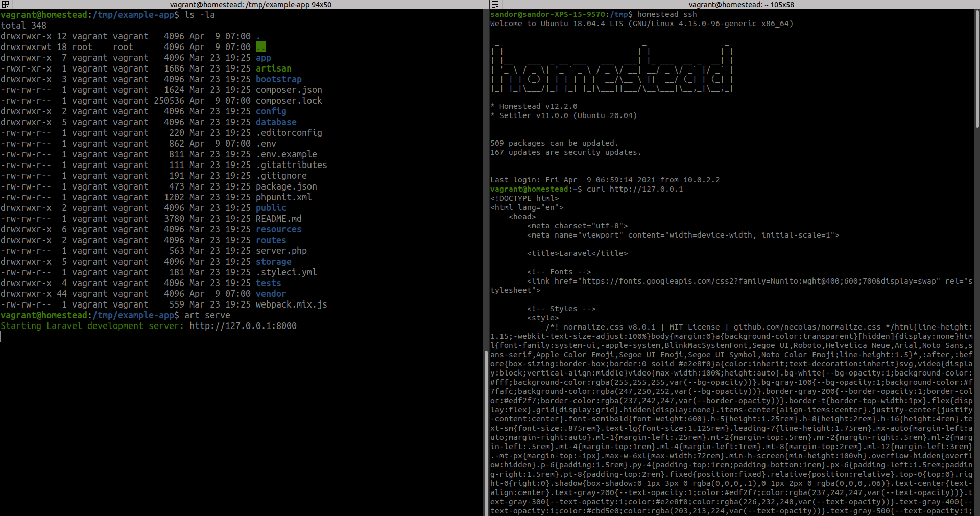The height and width of the screenshot is (516, 980).
Task: Click the '.env.example' file name
Action: click(286, 154)
